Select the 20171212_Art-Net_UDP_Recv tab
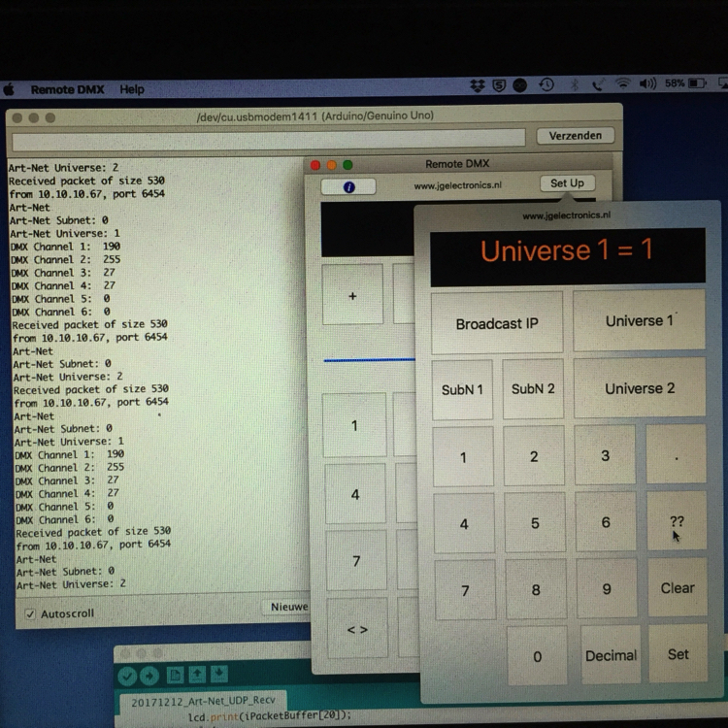This screenshot has height=728, width=728. tap(203, 701)
